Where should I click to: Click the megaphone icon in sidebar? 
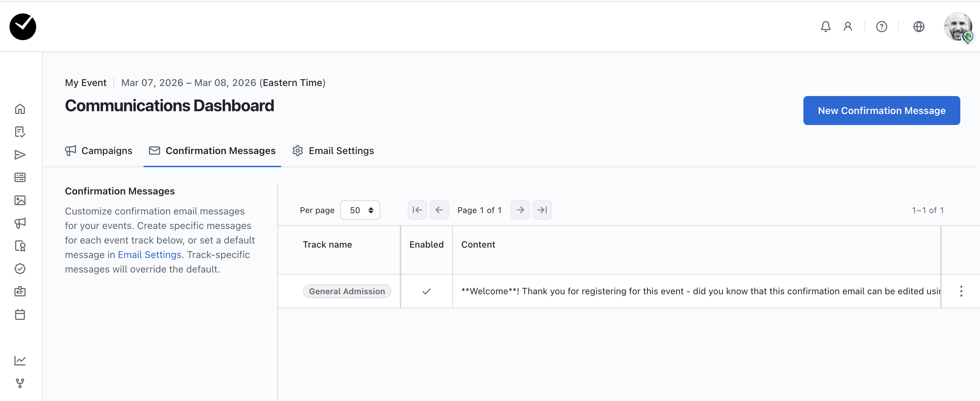(x=20, y=223)
